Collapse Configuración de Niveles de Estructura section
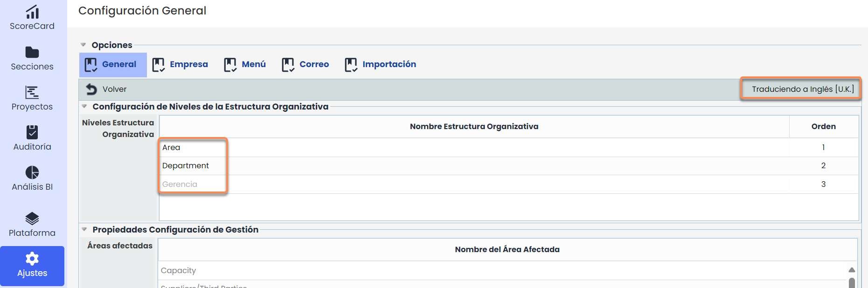The height and width of the screenshot is (288, 868). click(84, 106)
